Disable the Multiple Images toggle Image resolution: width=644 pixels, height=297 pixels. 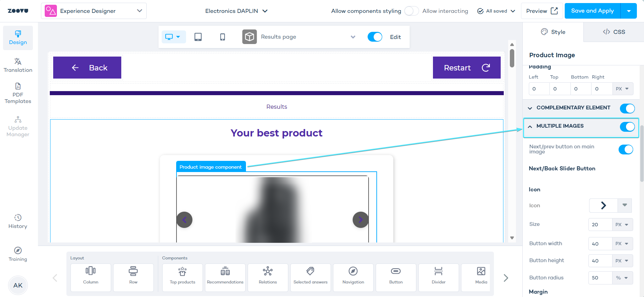(x=627, y=127)
